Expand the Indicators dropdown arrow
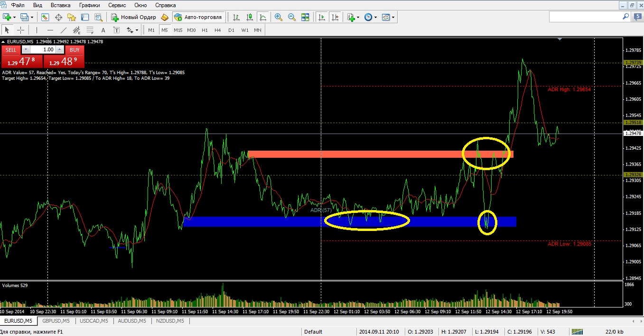The image size is (644, 336). (x=358, y=17)
